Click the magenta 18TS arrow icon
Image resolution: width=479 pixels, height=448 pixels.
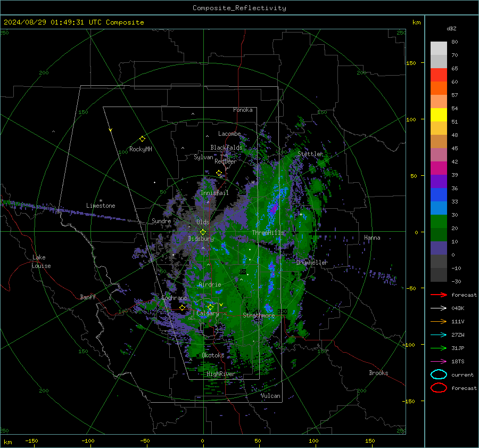point(439,362)
